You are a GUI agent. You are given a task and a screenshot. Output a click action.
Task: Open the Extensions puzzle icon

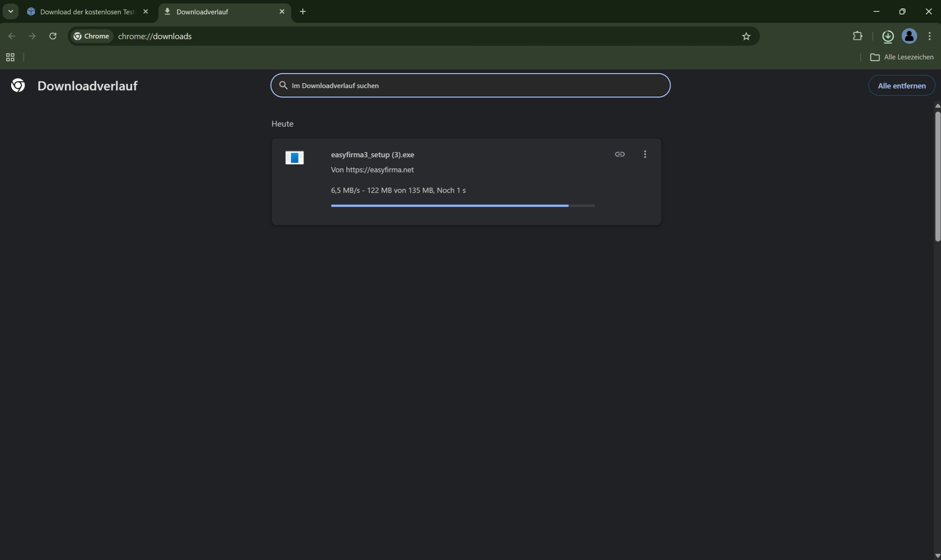point(857,36)
